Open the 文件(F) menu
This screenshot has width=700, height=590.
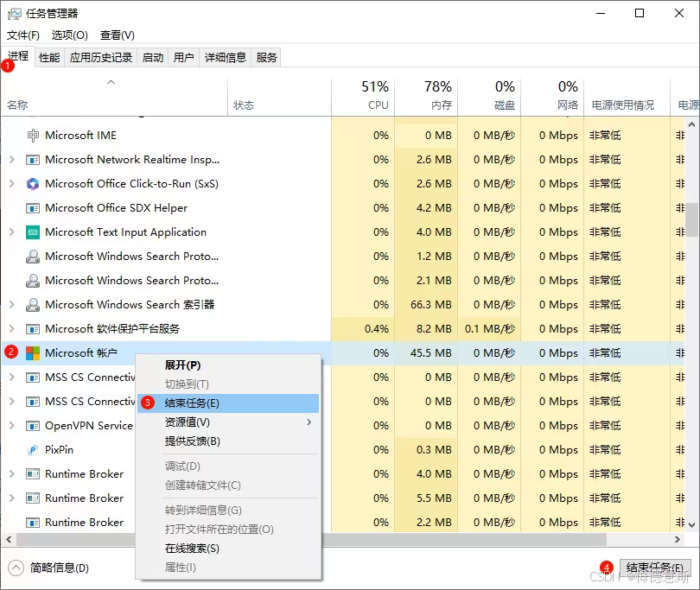click(23, 35)
